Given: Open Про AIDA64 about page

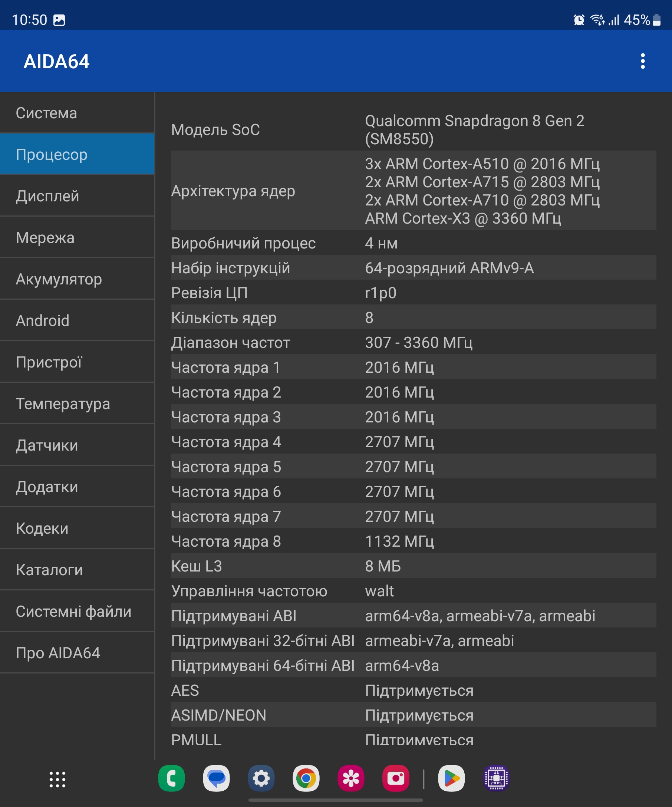Looking at the screenshot, I should click(77, 652).
